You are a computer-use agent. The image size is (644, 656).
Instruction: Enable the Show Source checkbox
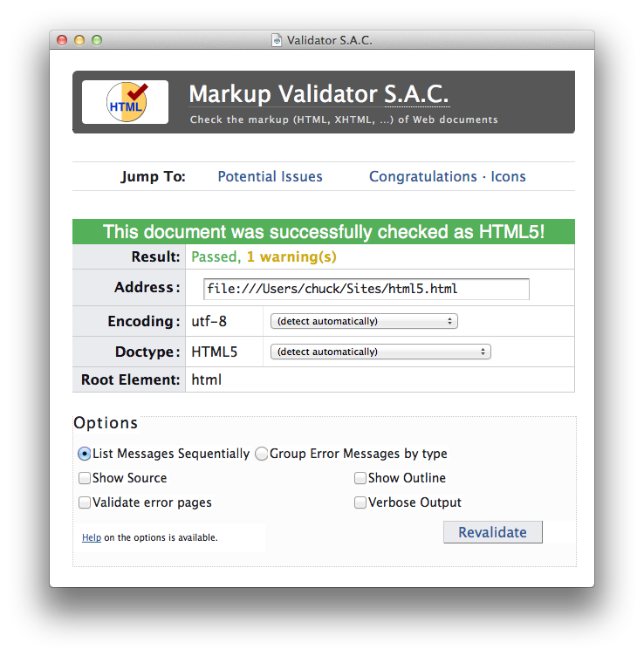click(x=85, y=478)
